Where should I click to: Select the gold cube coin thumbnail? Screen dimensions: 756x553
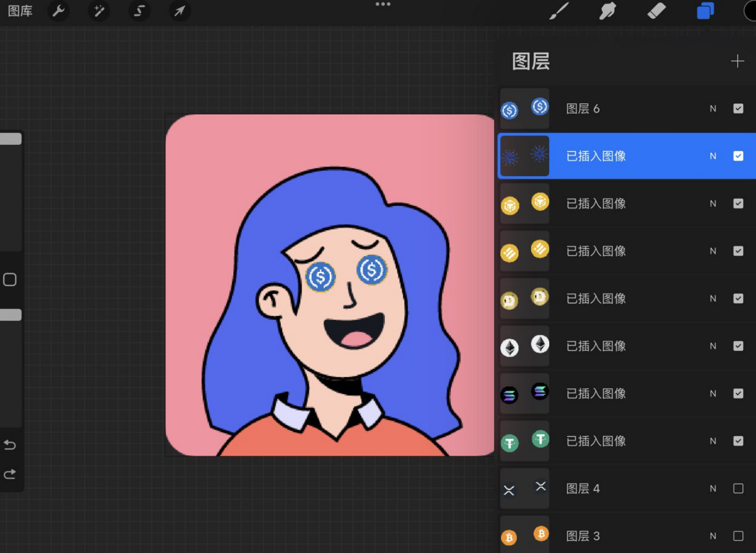(525, 204)
